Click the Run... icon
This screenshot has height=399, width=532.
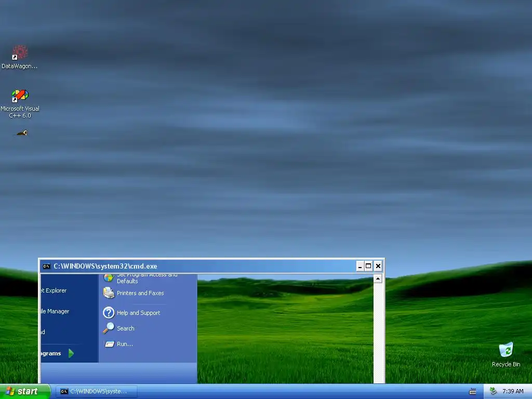[109, 344]
